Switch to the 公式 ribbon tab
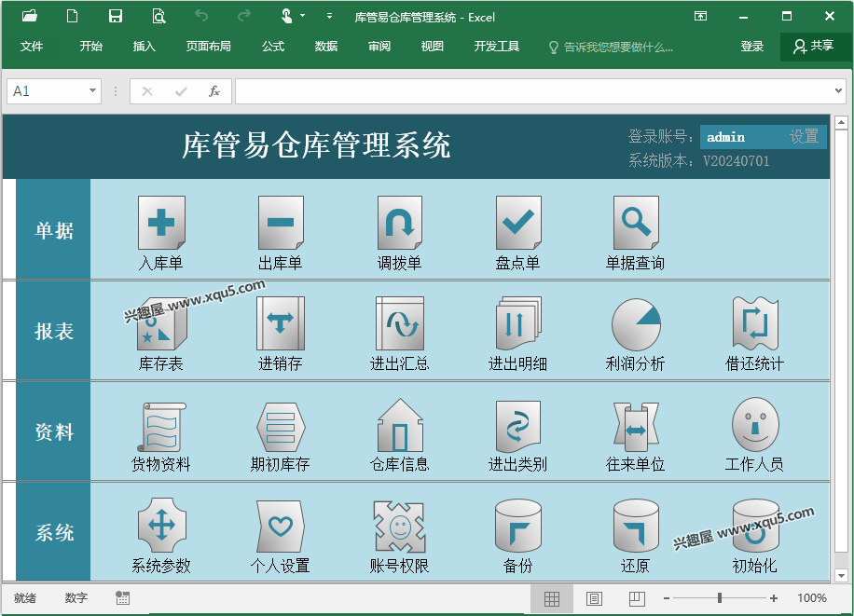 pos(273,47)
